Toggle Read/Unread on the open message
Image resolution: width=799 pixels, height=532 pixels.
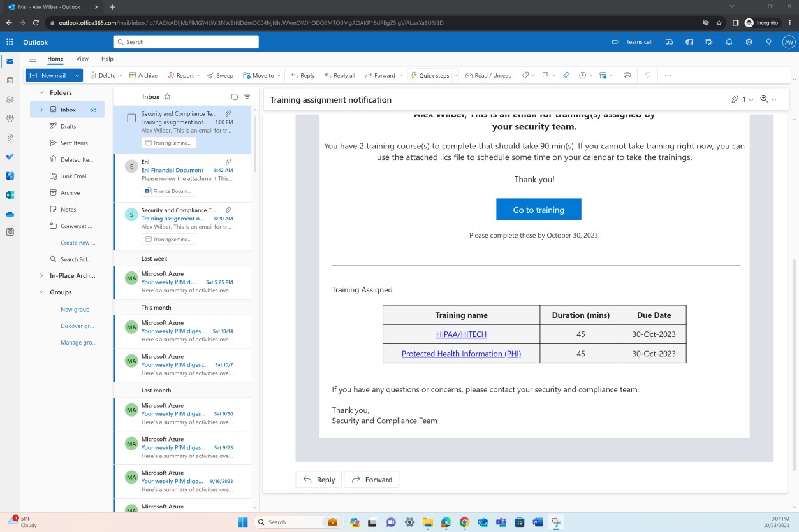tap(488, 75)
